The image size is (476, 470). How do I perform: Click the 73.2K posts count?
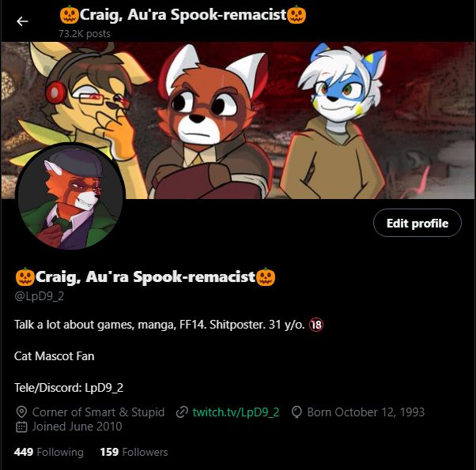85,34
